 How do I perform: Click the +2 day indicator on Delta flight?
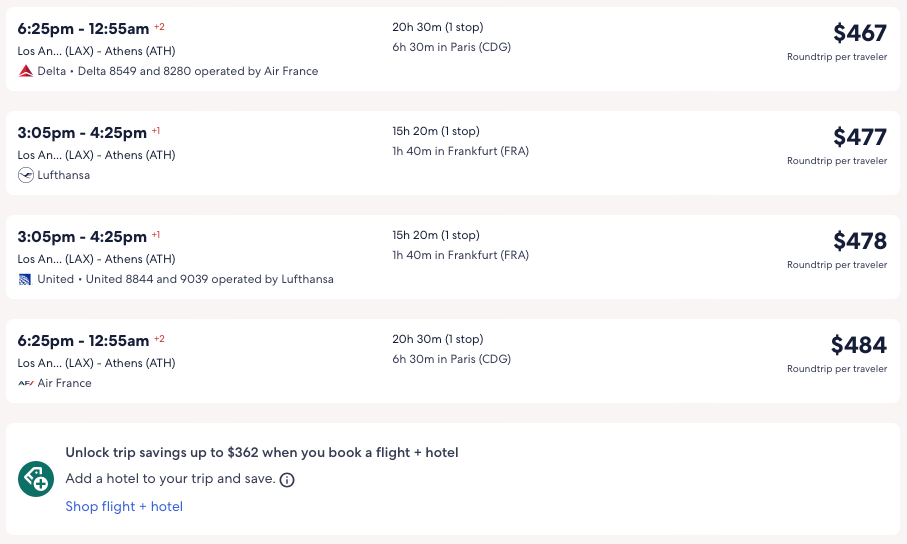pos(159,27)
